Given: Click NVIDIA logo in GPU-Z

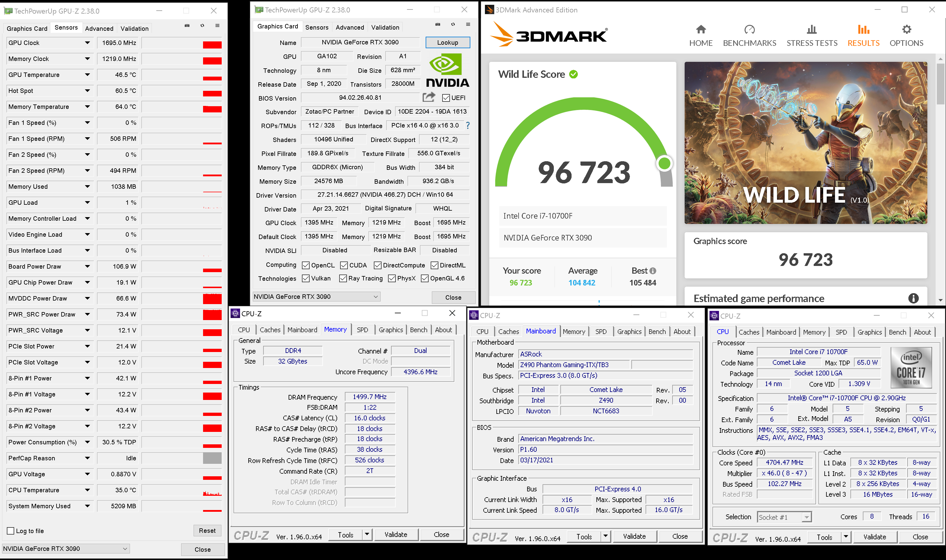Looking at the screenshot, I should point(447,70).
